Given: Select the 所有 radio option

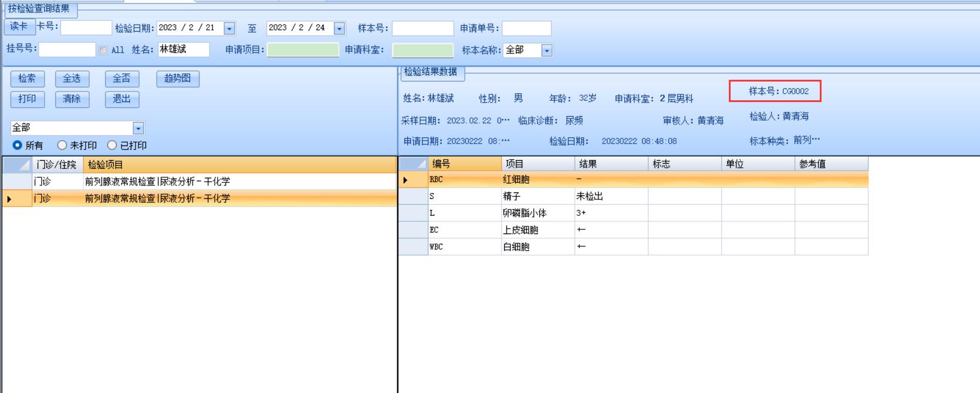Looking at the screenshot, I should (x=17, y=145).
